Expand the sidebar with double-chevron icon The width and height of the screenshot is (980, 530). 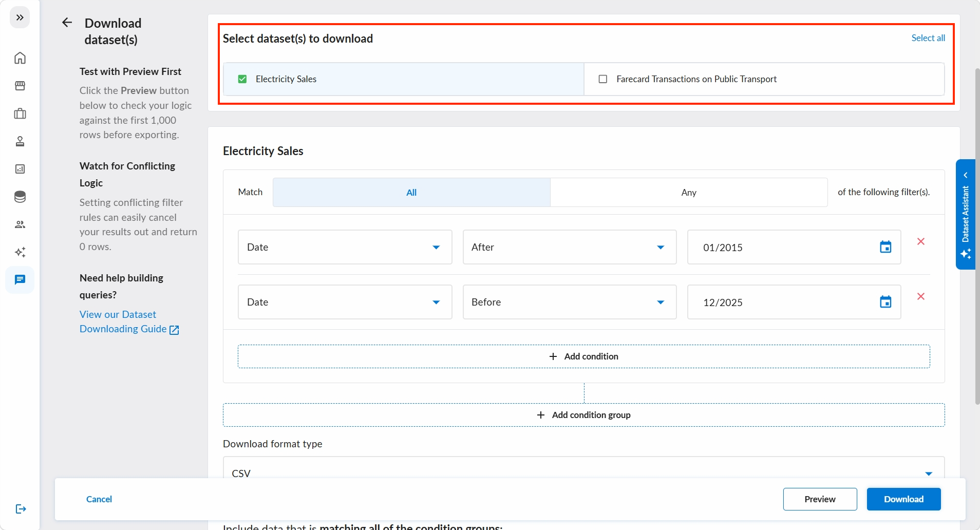tap(20, 17)
